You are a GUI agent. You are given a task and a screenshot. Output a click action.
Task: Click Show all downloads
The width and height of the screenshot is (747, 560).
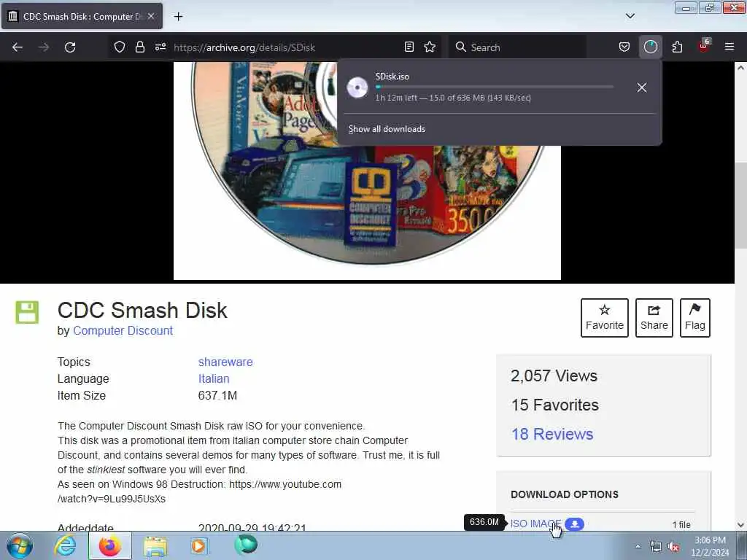(387, 129)
